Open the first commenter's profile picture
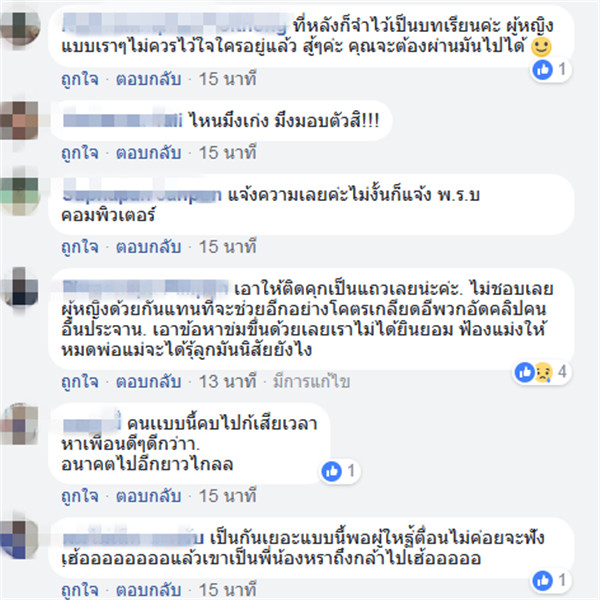Screen dimensions: 600x600 [x=20, y=28]
